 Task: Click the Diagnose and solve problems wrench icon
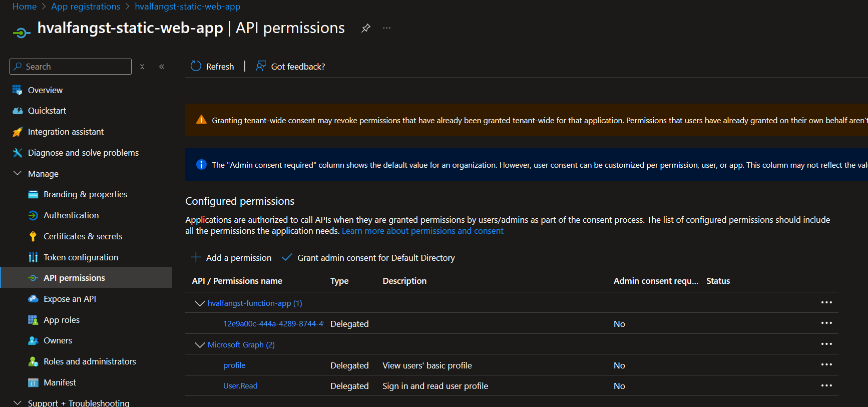click(x=18, y=153)
